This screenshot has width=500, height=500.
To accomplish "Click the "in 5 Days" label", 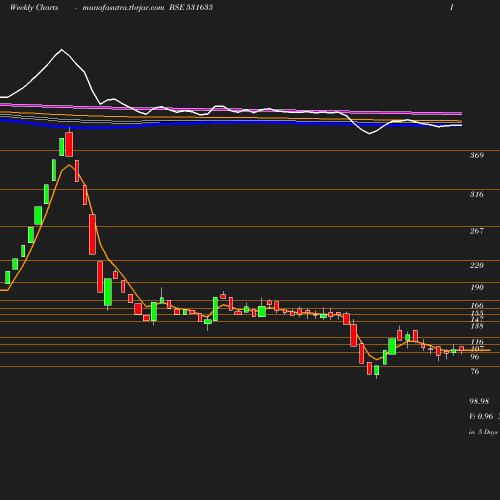I will pyautogui.click(x=483, y=432).
